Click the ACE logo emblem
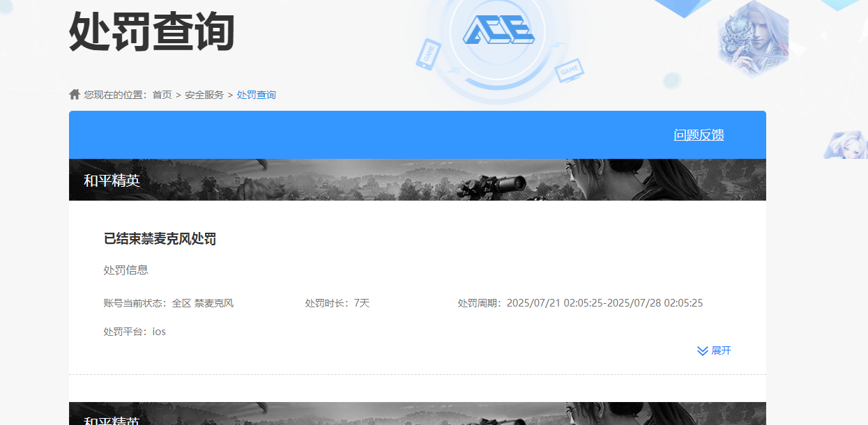 click(x=498, y=30)
